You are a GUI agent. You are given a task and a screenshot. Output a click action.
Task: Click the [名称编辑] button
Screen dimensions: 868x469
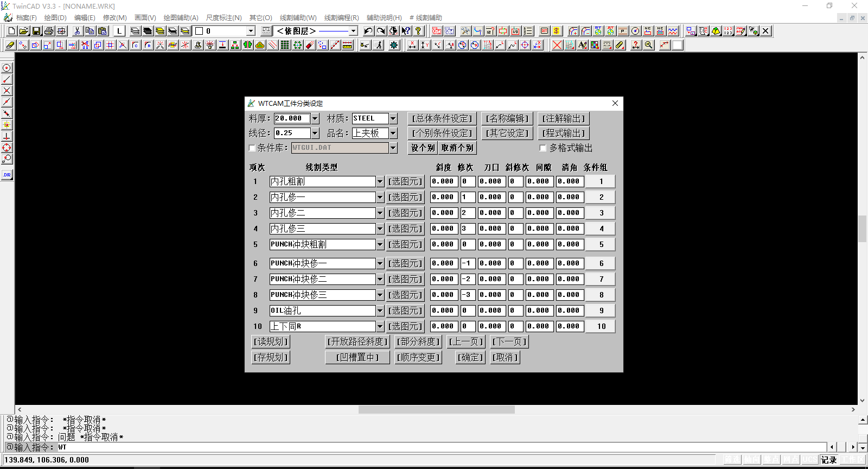click(507, 118)
